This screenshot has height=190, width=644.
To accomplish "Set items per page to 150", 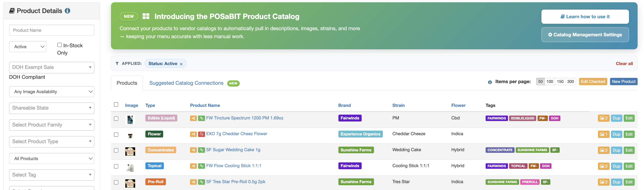I will (560, 82).
